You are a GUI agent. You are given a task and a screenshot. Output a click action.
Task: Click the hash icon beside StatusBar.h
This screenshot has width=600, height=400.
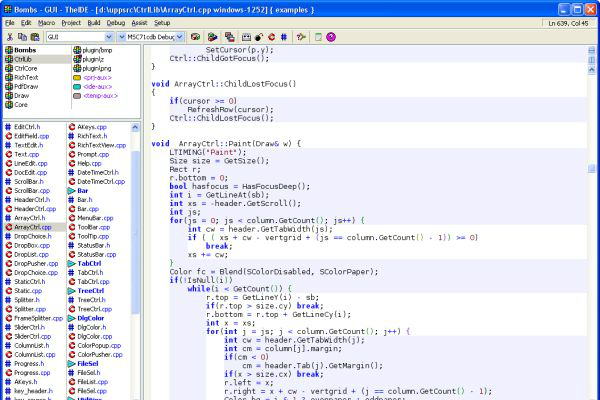(x=72, y=245)
